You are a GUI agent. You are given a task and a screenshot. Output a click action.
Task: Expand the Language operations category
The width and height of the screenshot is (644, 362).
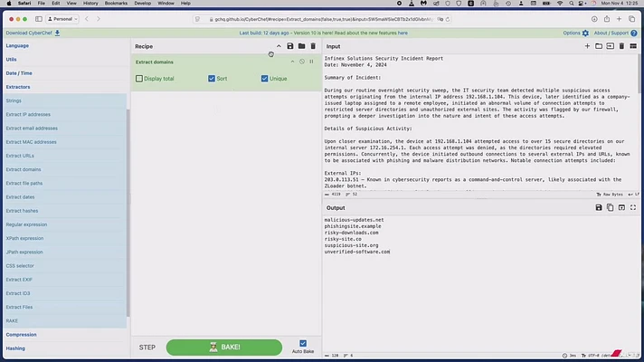click(x=17, y=45)
